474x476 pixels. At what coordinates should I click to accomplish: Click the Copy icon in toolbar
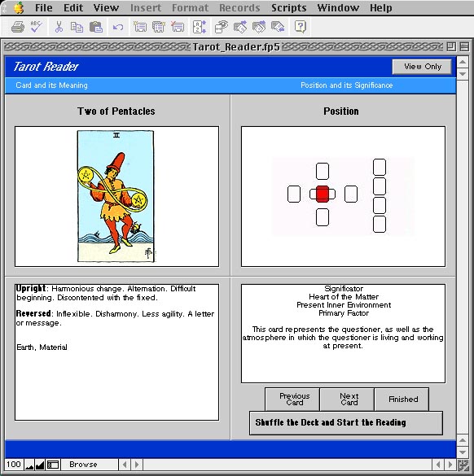point(77,27)
